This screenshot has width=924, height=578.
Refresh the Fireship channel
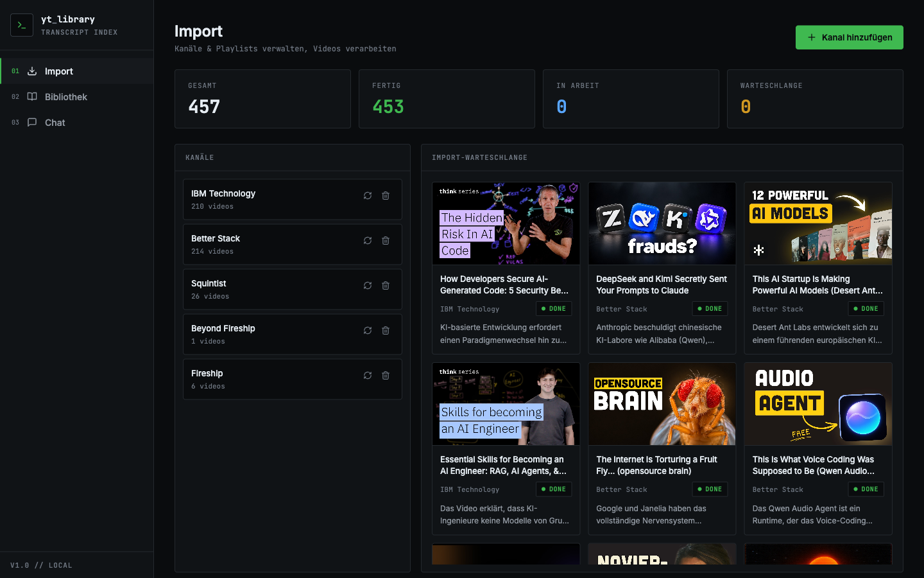click(368, 376)
